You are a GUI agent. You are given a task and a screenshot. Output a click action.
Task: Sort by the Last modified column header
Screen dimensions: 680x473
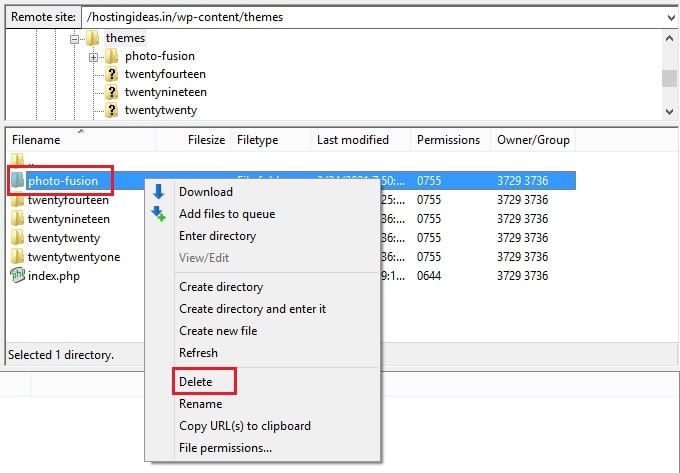click(x=360, y=140)
